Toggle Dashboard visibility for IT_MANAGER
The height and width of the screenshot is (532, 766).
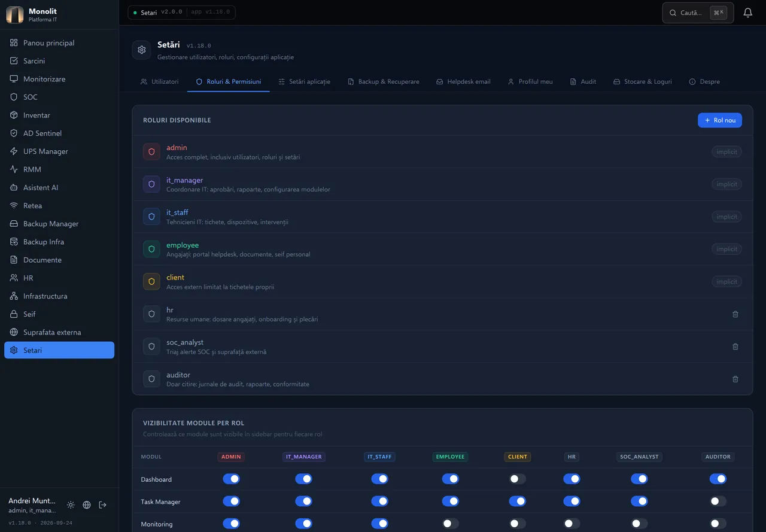pos(303,479)
